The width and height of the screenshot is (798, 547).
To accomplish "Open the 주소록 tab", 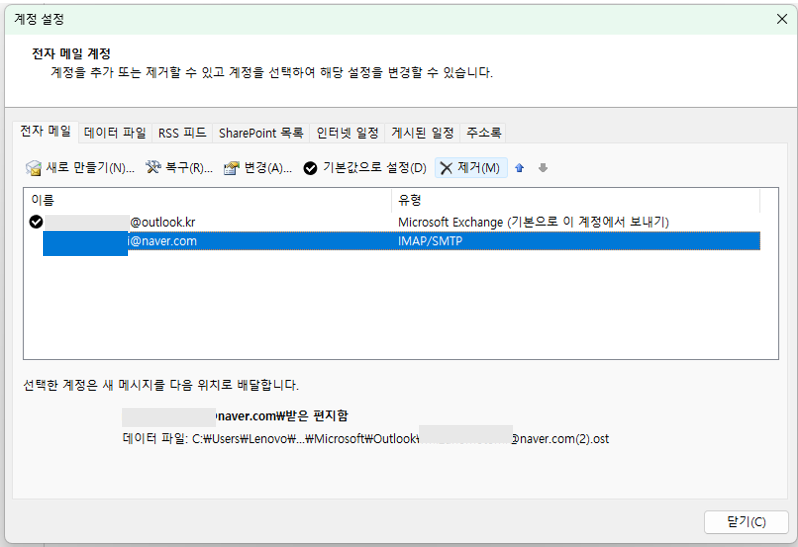I will click(483, 133).
